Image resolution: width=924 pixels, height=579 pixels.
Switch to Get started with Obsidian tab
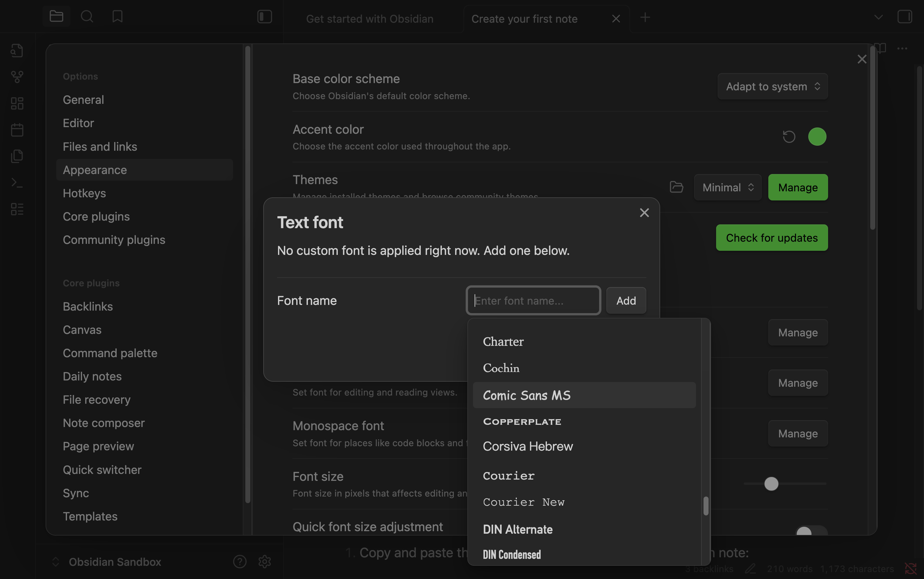370,19
